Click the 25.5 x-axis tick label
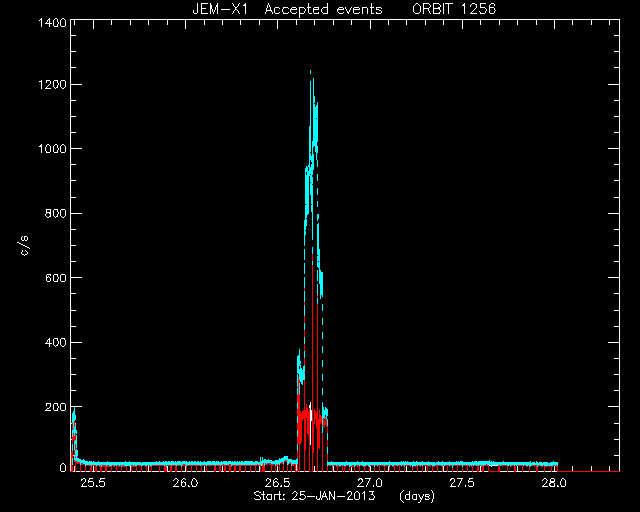This screenshot has width=640, height=512. click(93, 483)
